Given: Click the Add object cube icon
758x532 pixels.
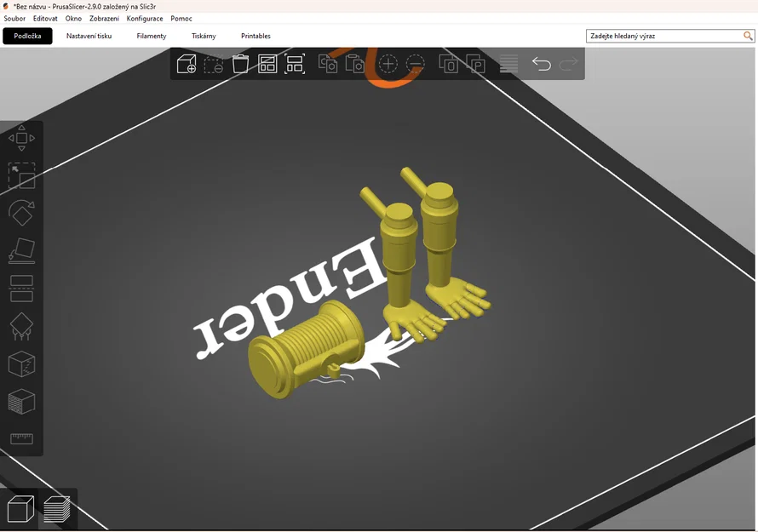Looking at the screenshot, I should 187,64.
